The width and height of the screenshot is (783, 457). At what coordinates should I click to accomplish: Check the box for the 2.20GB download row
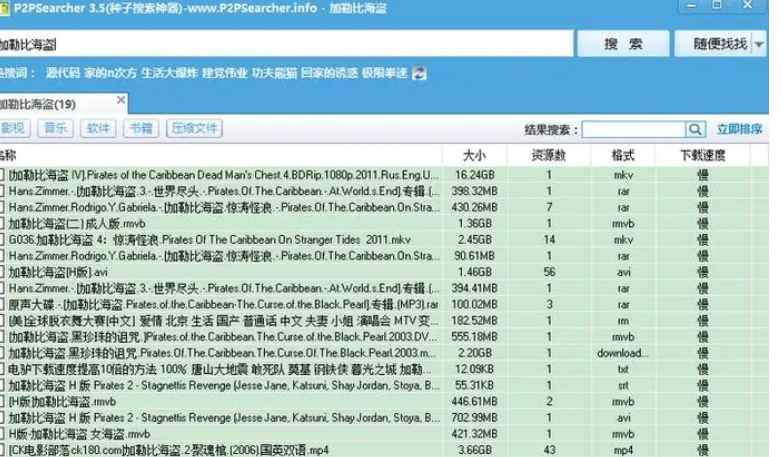[x=2, y=353]
